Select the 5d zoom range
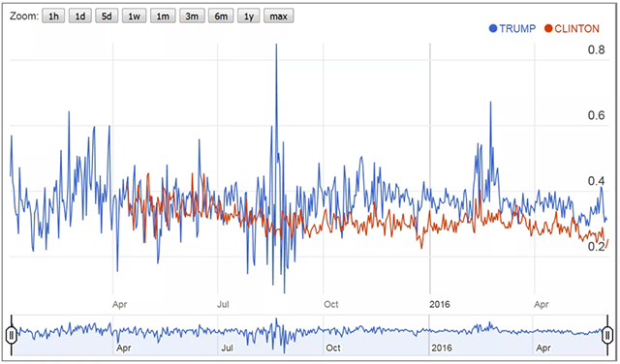Screen dimensions: 620x364 coord(107,16)
